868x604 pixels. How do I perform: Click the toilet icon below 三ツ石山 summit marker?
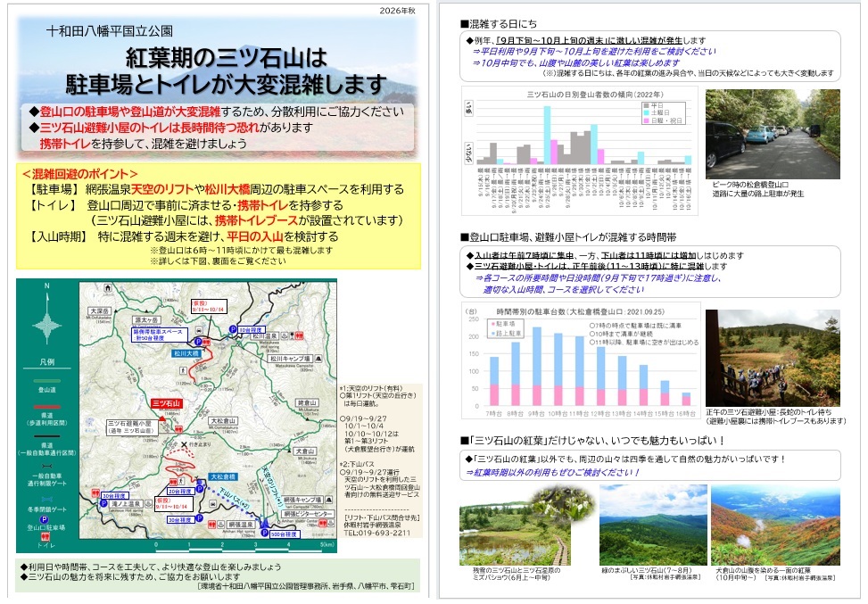tap(178, 429)
